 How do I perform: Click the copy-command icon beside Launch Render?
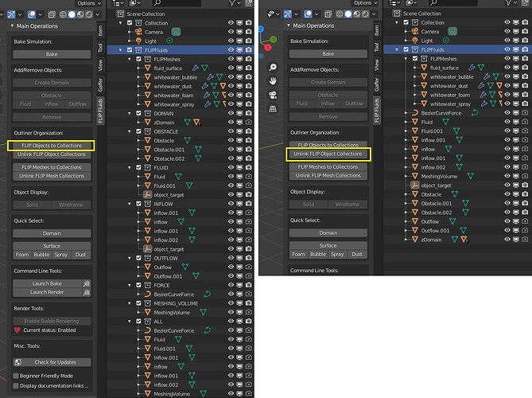[x=87, y=292]
